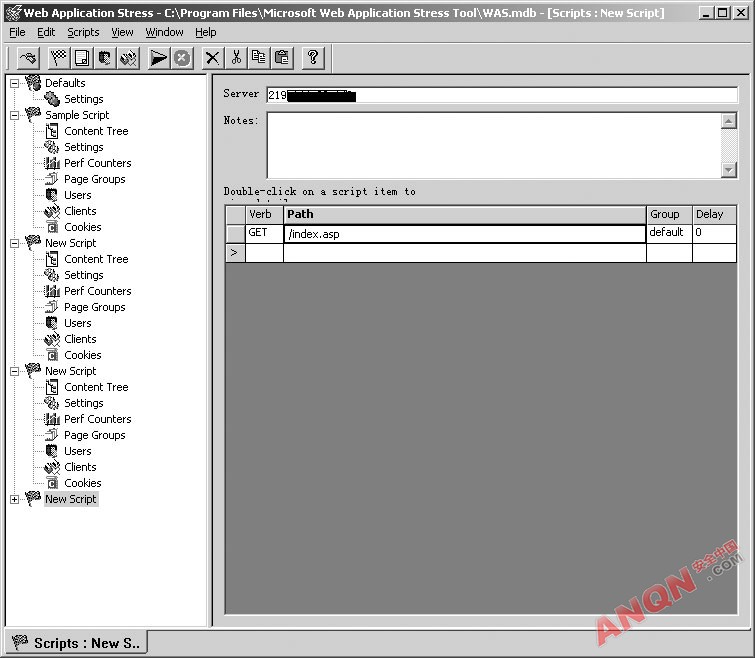Image resolution: width=755 pixels, height=658 pixels.
Task: Click the GET verb cell
Action: (264, 233)
